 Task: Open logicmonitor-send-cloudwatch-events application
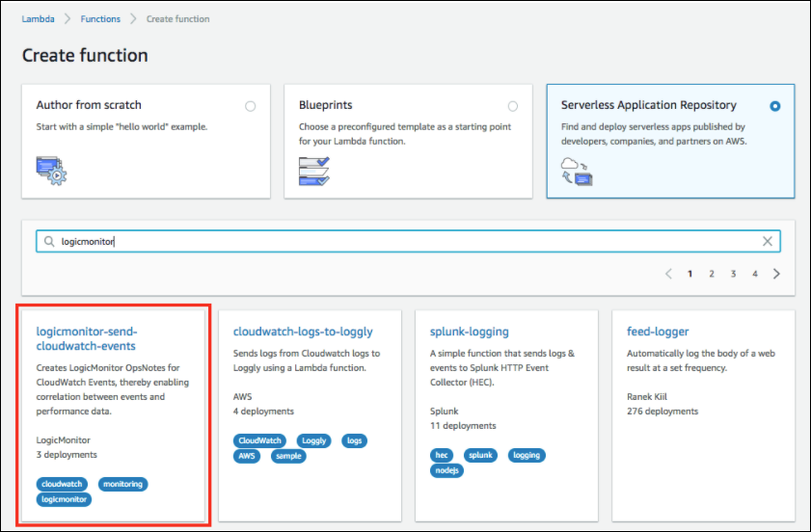pos(87,338)
